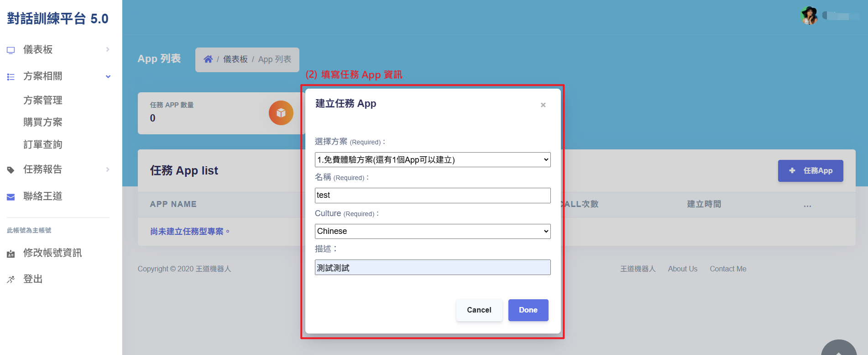This screenshot has width=868, height=355.
Task: Click the user avatar at top right
Action: 810,16
